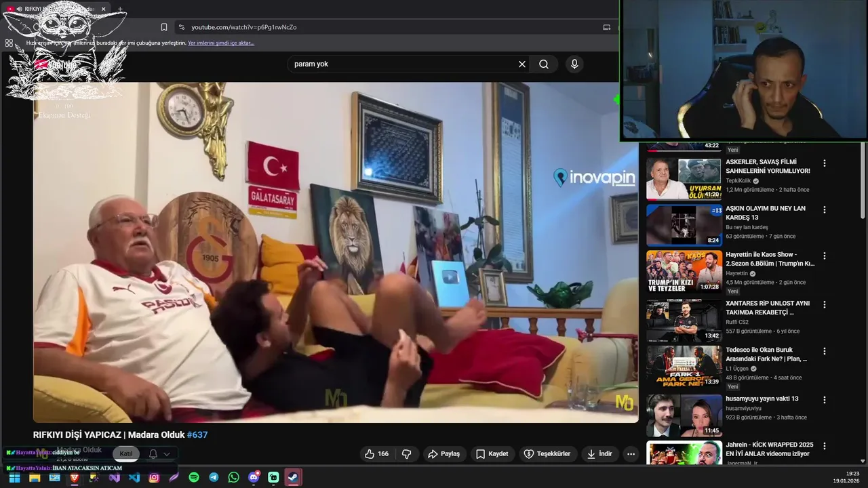Open more actions ellipsis below the video
The image size is (868, 488).
pos(631,454)
